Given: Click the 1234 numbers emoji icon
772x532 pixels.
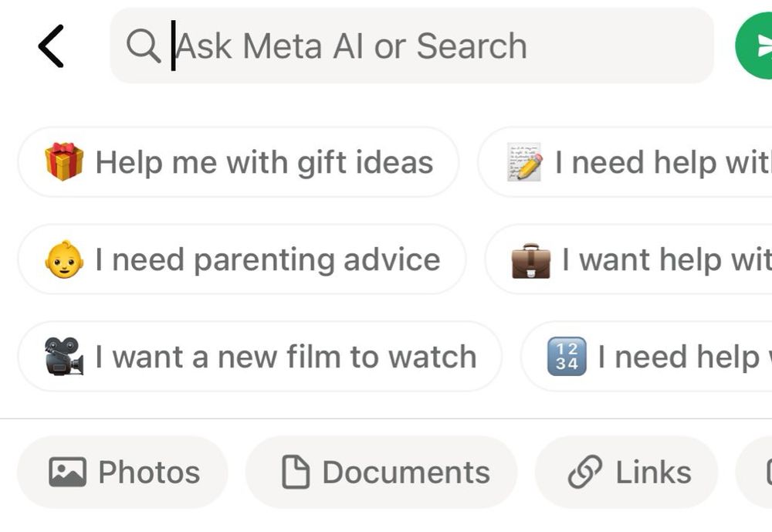Looking at the screenshot, I should point(567,357).
